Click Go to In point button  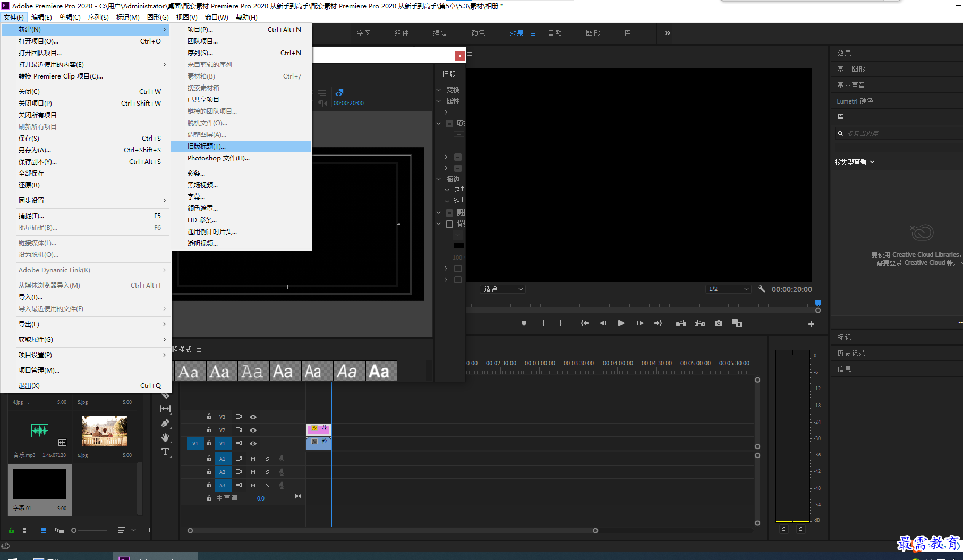tap(584, 323)
